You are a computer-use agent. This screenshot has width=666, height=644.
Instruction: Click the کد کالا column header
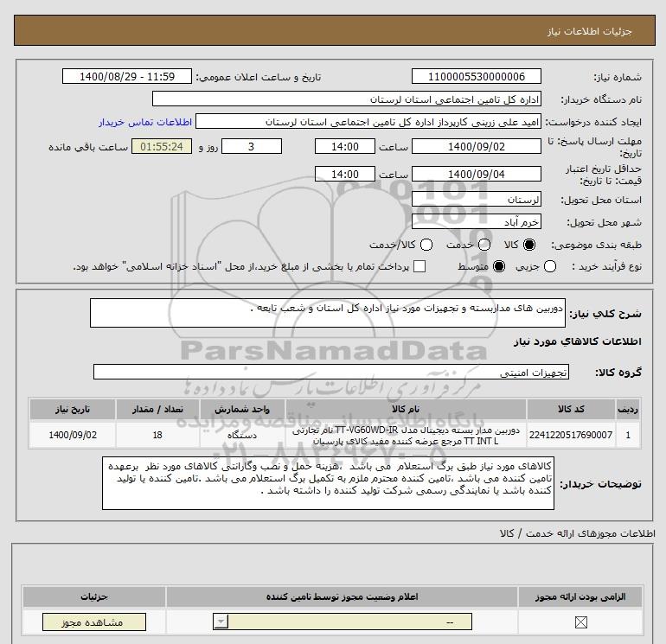(x=571, y=409)
